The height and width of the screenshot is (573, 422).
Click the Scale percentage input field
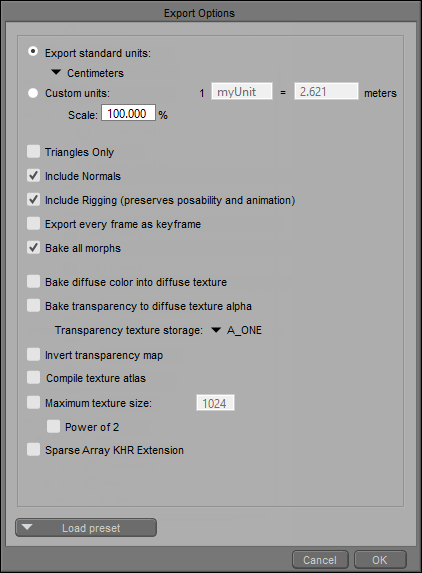128,113
